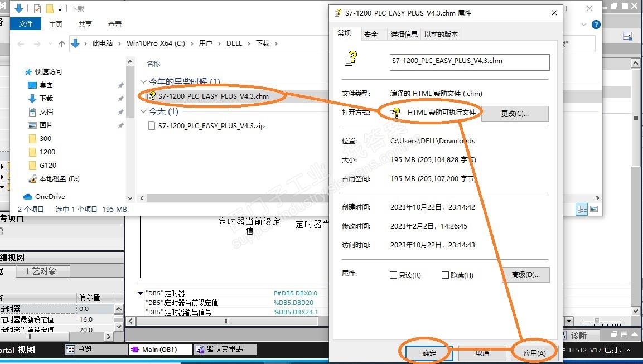Click the Explorer Back arrow
This screenshot has height=364, width=643.
click(21, 43)
